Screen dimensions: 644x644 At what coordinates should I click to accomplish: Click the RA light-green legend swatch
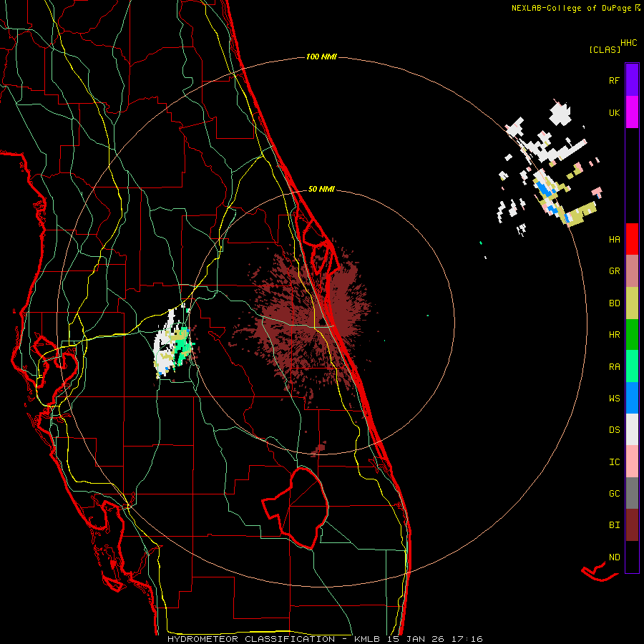point(632,366)
